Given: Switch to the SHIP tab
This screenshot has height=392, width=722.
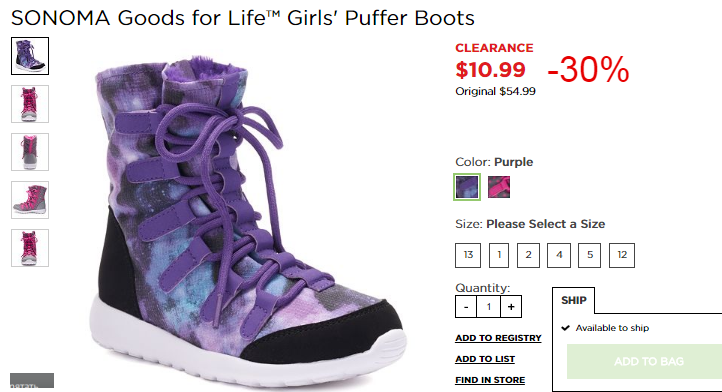Looking at the screenshot, I should [x=574, y=300].
